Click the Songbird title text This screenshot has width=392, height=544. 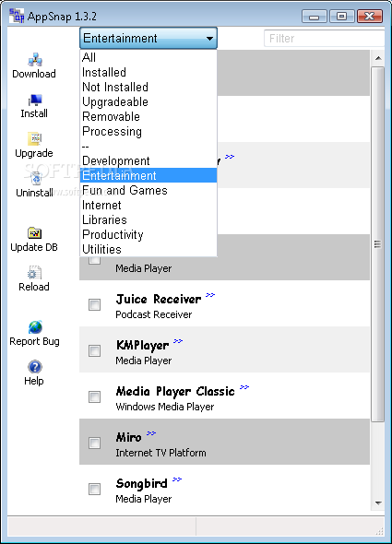click(142, 484)
